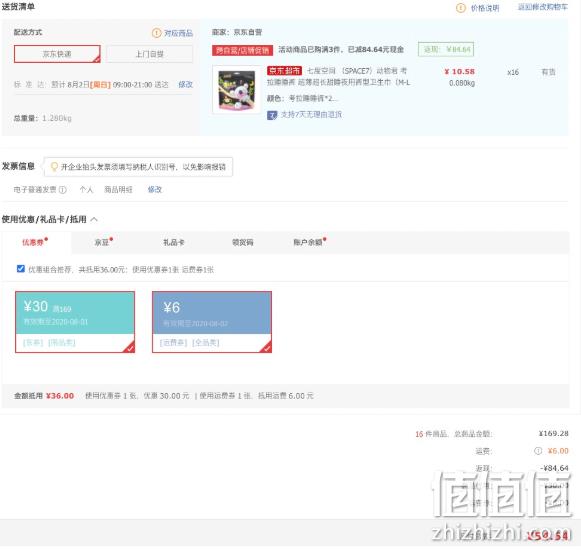Click 返回修改购物车 link
Viewport: 581px width, 550px height.
(542, 7)
